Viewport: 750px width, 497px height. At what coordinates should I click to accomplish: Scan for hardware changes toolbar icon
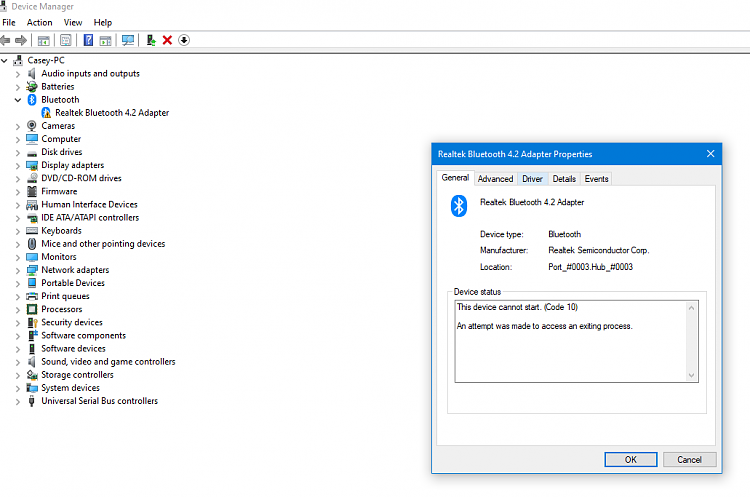128,41
